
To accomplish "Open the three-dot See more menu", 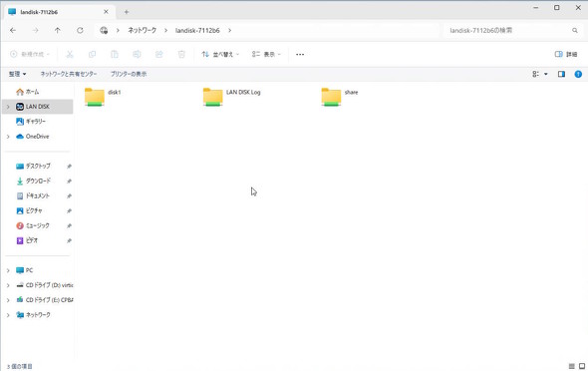I will click(x=300, y=55).
